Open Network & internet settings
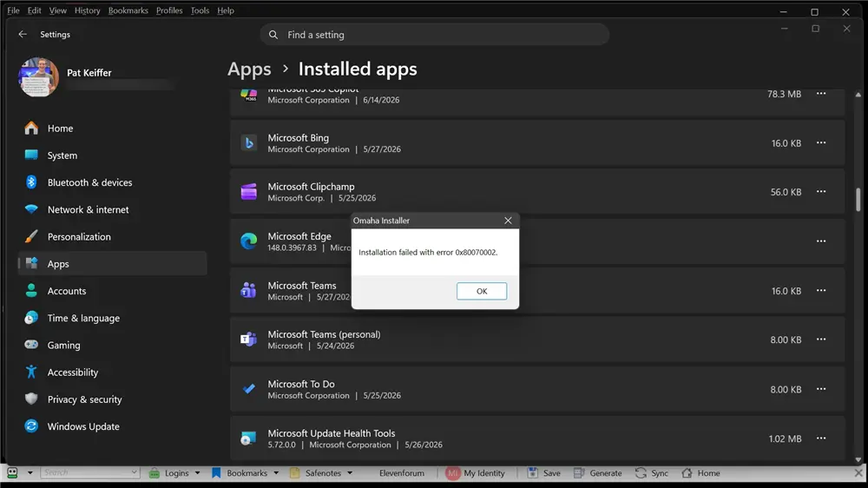This screenshot has width=868, height=488. (112, 209)
